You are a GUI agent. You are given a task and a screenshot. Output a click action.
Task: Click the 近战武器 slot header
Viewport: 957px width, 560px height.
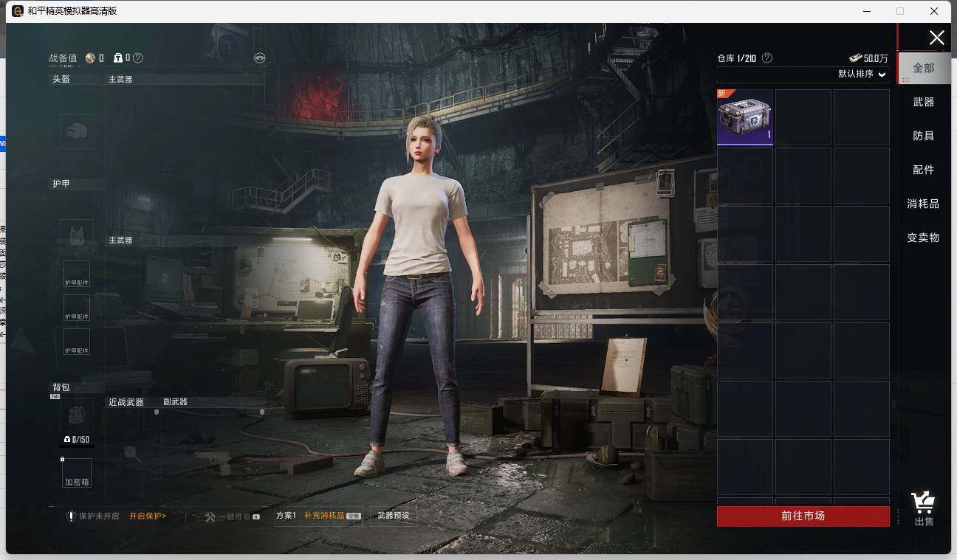coord(126,402)
